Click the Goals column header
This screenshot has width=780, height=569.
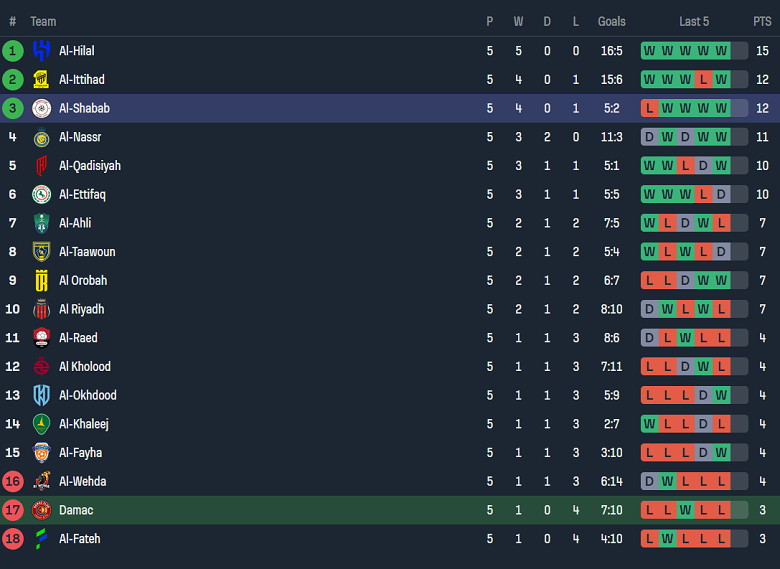(612, 21)
